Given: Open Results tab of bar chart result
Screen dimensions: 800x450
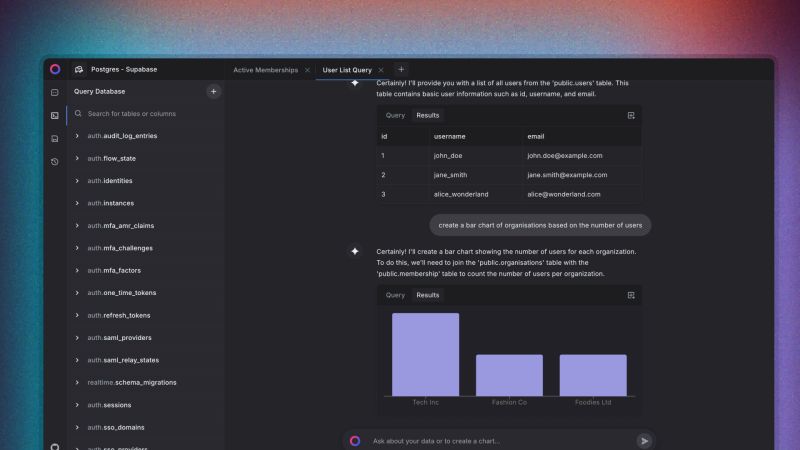Looking at the screenshot, I should coord(428,295).
